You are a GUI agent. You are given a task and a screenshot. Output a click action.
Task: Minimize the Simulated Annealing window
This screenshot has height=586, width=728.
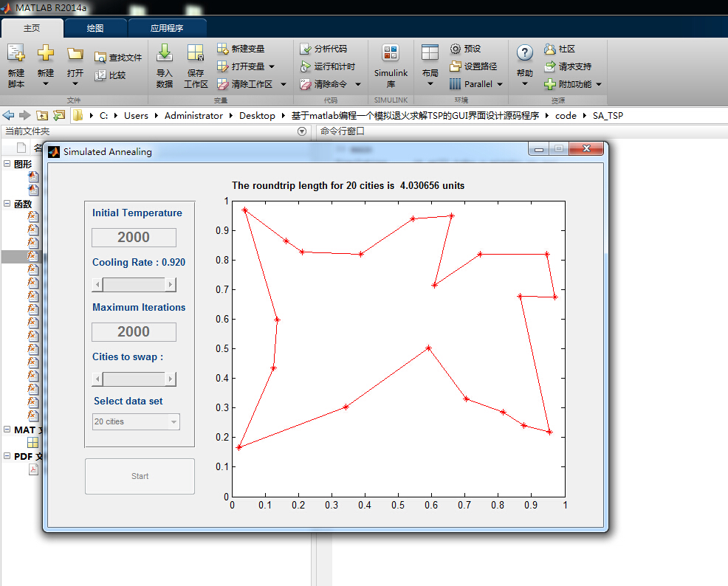(x=538, y=149)
